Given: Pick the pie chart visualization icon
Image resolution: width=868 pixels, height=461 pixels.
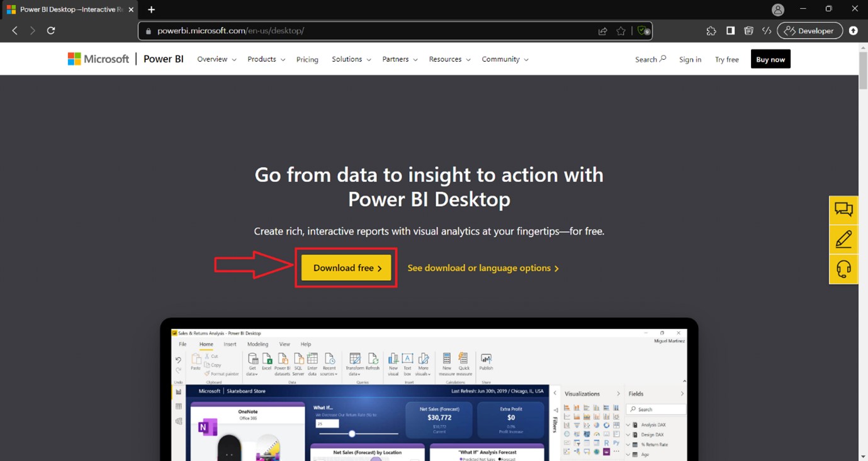Looking at the screenshot, I should pyautogui.click(x=597, y=425).
